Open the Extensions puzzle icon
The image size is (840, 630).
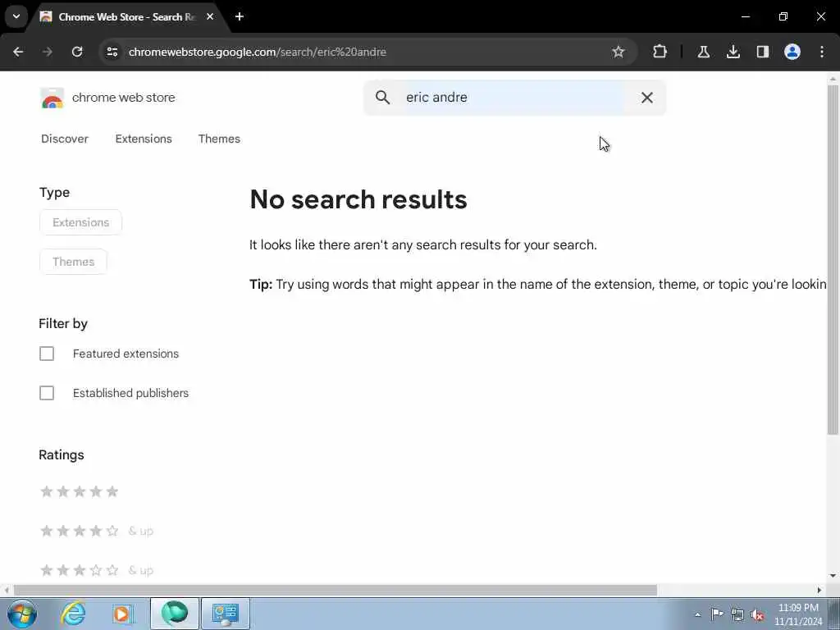point(660,52)
